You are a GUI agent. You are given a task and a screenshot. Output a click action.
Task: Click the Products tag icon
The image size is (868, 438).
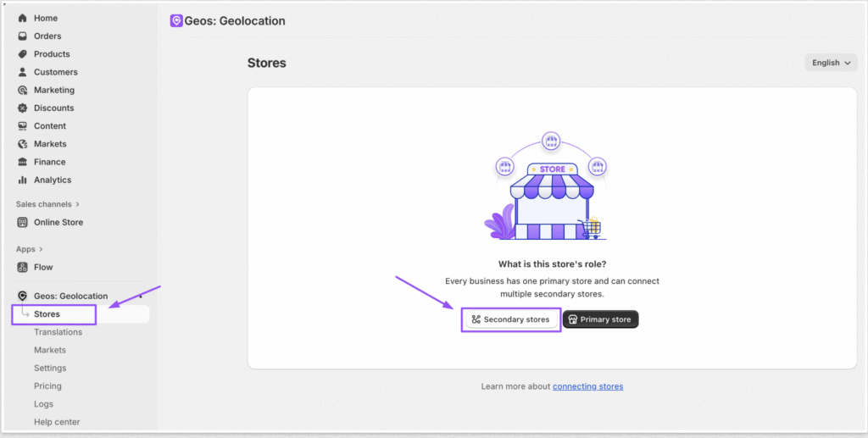tap(23, 54)
